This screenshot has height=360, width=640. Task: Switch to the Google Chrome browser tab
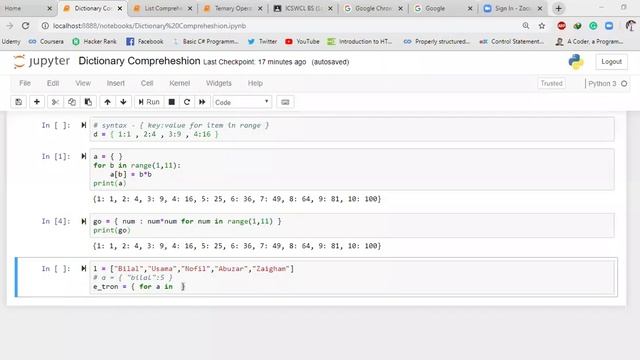373,8
